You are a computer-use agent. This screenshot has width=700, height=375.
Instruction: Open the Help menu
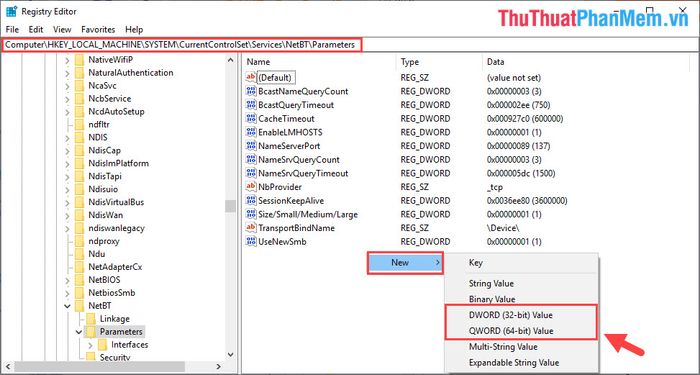[x=134, y=30]
